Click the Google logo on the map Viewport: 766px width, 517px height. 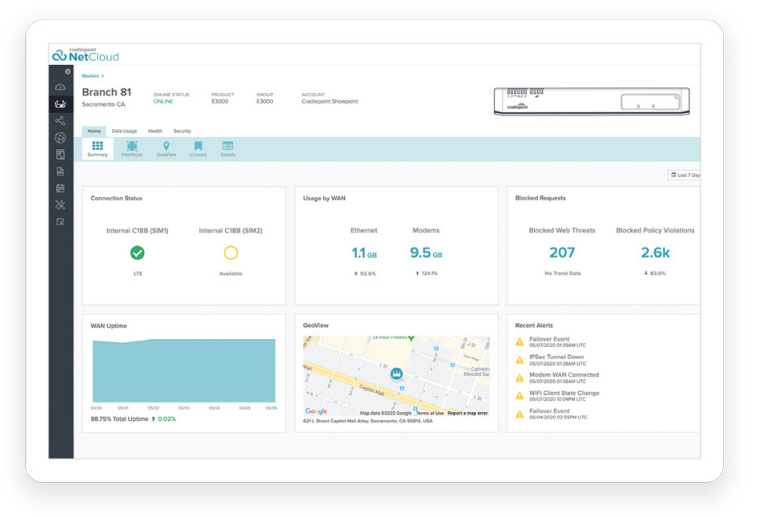[316, 411]
